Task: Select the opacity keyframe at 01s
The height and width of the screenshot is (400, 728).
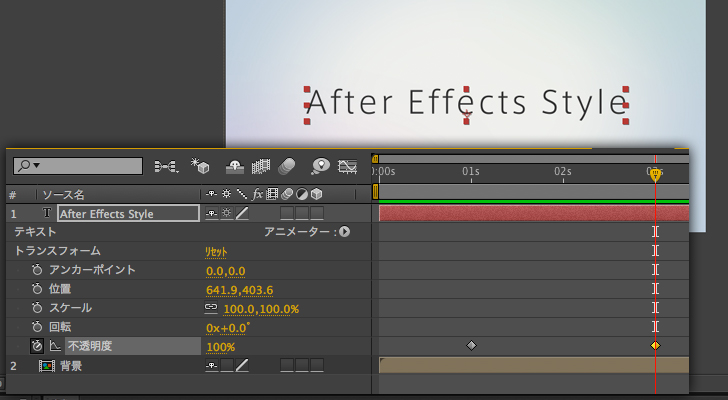Action: click(471, 345)
